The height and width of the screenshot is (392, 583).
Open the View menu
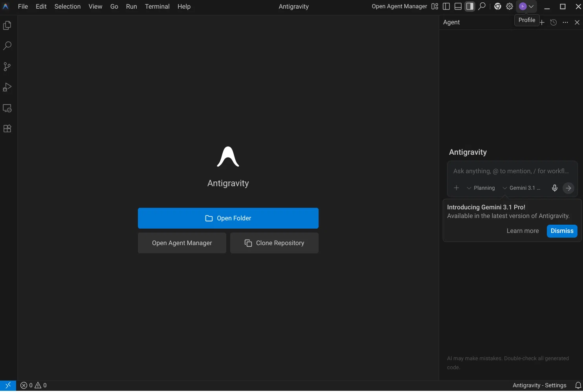coord(95,6)
